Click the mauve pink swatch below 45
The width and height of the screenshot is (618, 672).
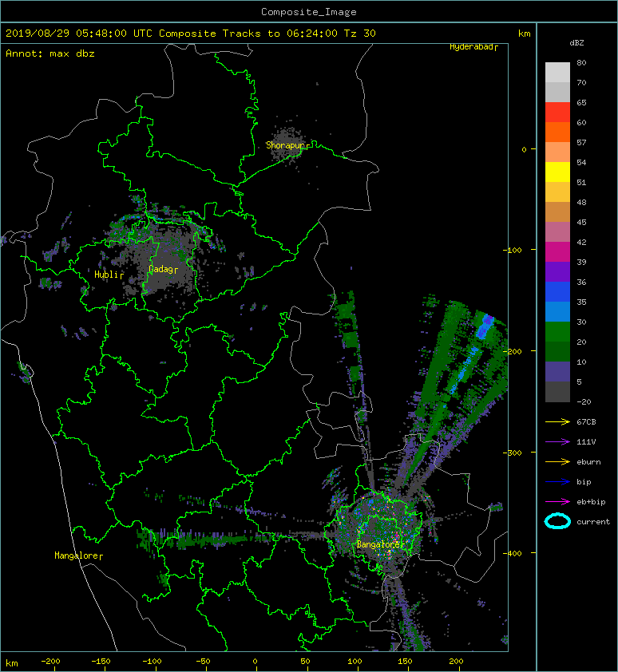point(557,232)
